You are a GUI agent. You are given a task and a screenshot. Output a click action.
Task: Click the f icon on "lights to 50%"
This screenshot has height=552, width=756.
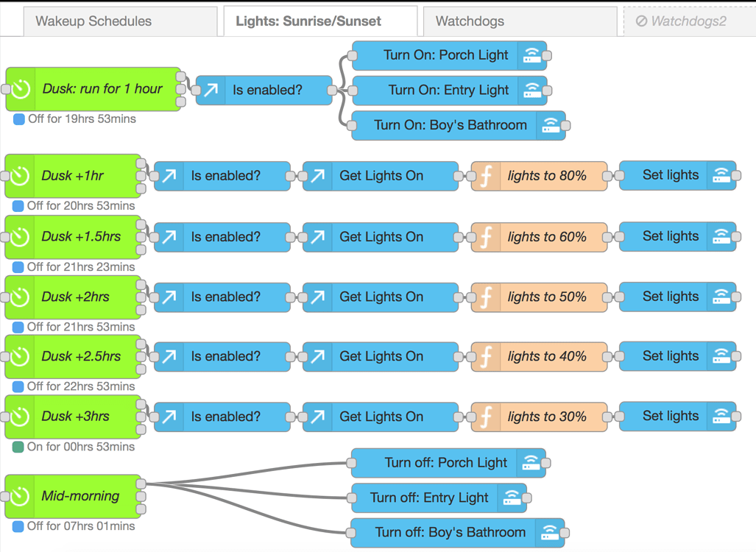tap(487, 297)
